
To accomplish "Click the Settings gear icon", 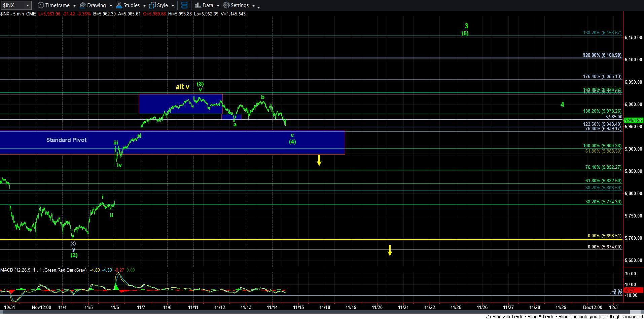I will click(226, 5).
